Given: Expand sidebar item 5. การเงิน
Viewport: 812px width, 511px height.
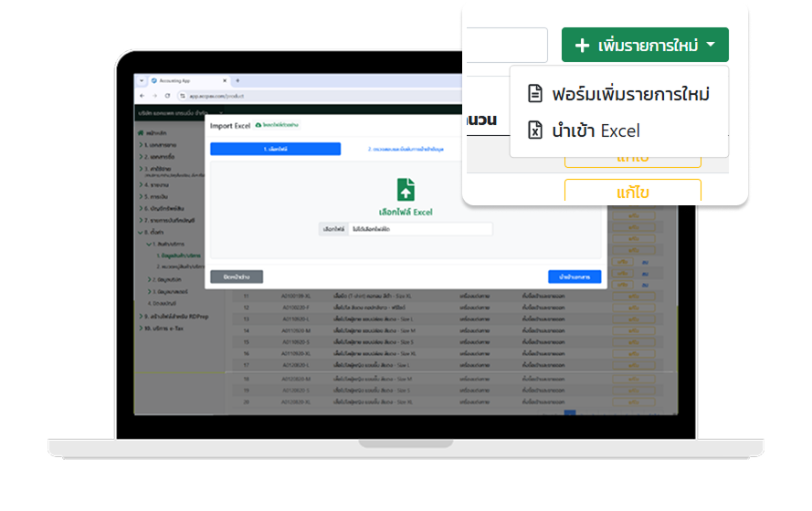Looking at the screenshot, I should pyautogui.click(x=153, y=196).
